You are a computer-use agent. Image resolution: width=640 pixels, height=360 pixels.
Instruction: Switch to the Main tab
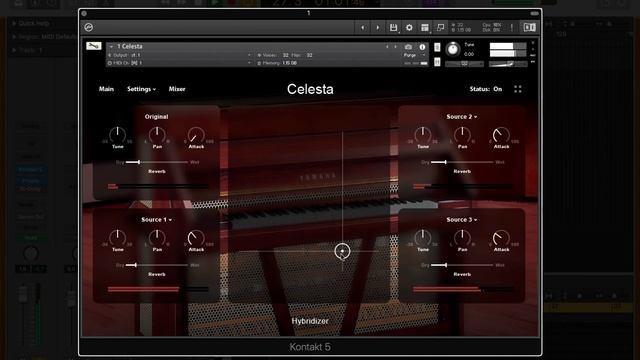click(x=107, y=89)
